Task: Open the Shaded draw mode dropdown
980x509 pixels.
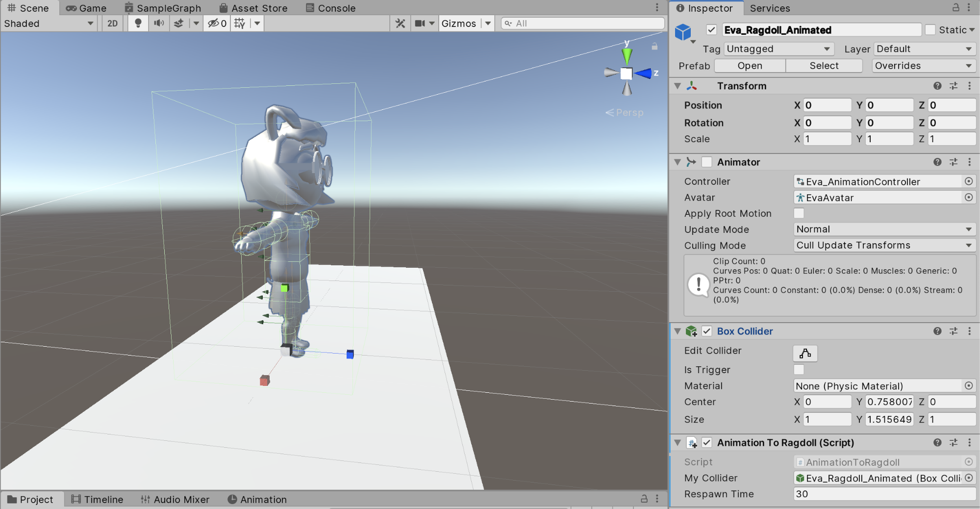Action: point(48,23)
